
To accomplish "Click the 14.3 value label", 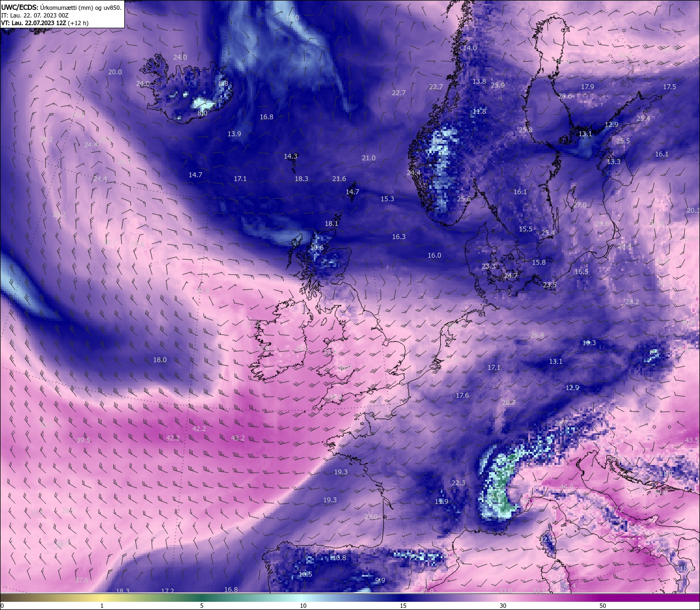I will 290,156.
